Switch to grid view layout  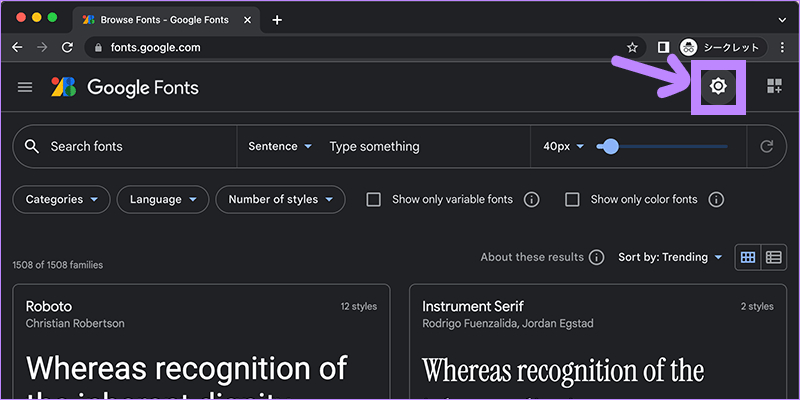(747, 257)
